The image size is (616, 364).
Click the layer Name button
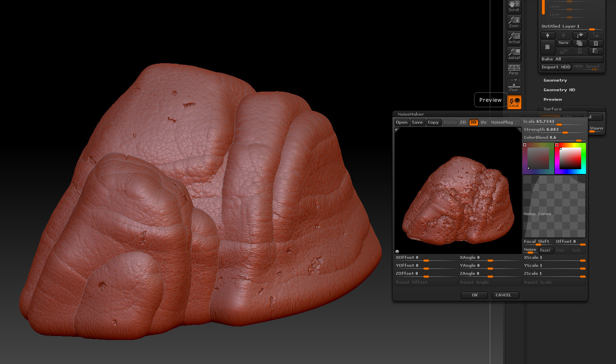(564, 43)
